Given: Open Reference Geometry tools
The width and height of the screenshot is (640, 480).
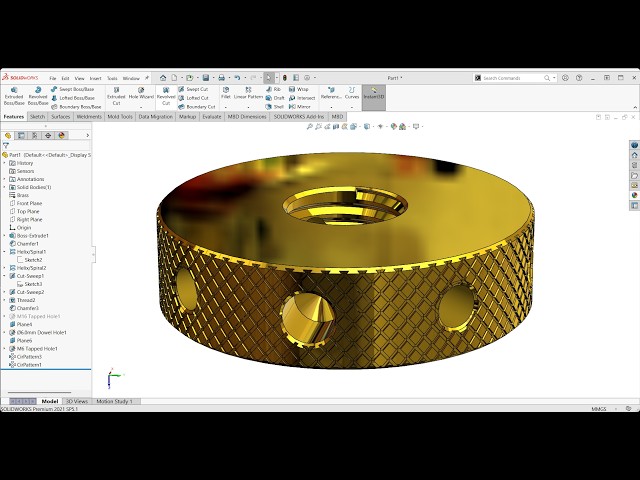Looking at the screenshot, I should pos(331,93).
